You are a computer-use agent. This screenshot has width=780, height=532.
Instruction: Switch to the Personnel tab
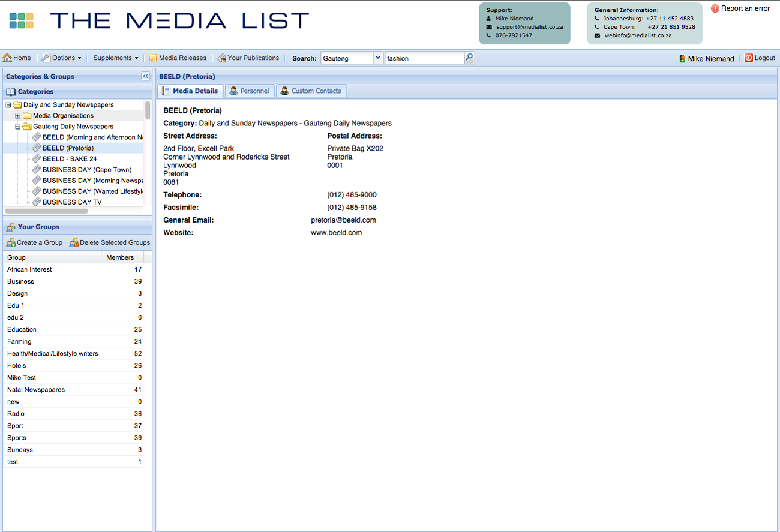[250, 91]
